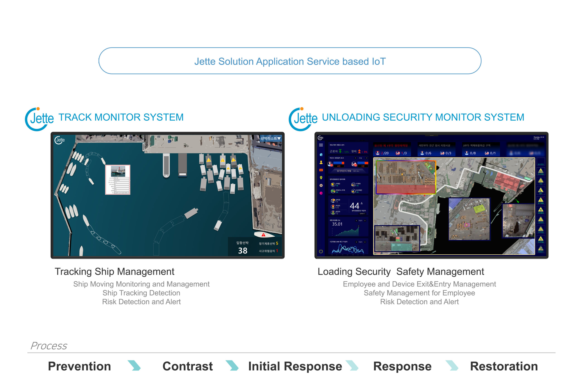Screen dimensions: 580x392
Task: Click the 크레인 equipment icon
Action: pyautogui.click(x=333, y=185)
